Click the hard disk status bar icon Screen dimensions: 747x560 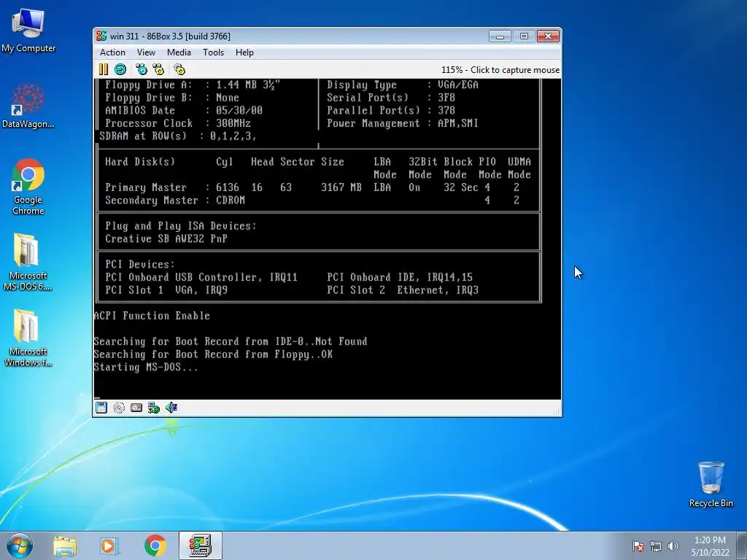(136, 407)
